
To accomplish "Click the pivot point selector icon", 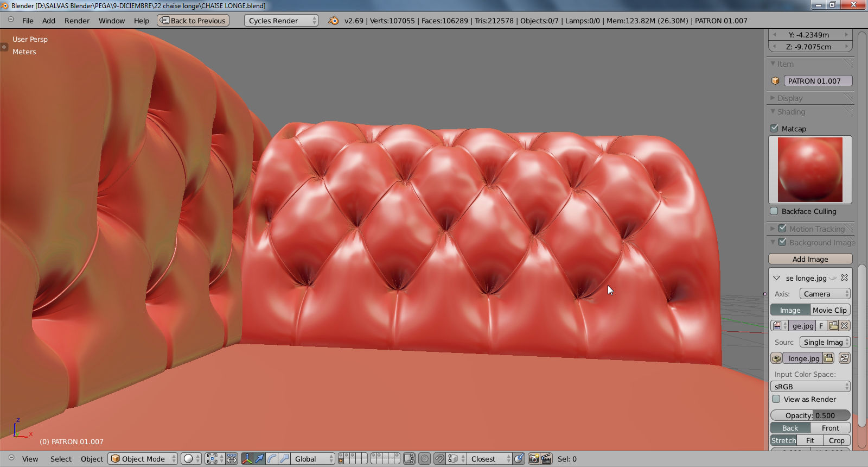I will 215,459.
